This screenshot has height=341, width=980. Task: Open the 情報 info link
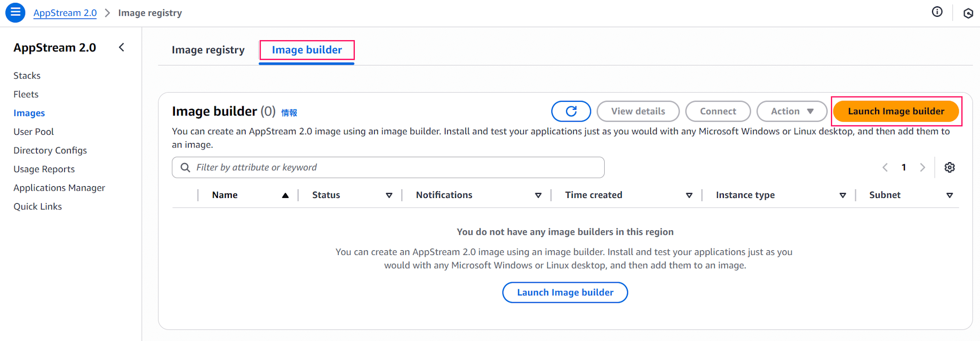(289, 113)
